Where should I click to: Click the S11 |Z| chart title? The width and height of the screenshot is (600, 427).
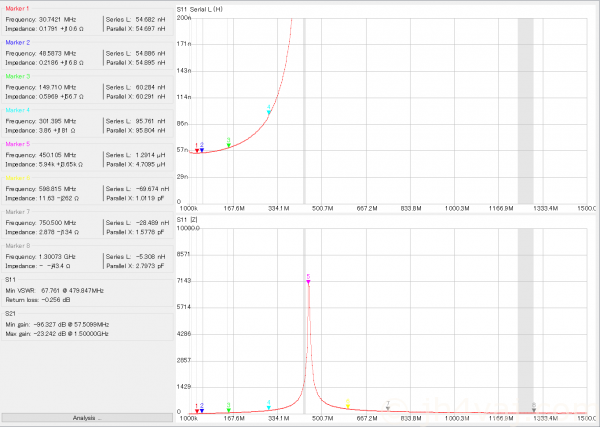pyautogui.click(x=187, y=220)
